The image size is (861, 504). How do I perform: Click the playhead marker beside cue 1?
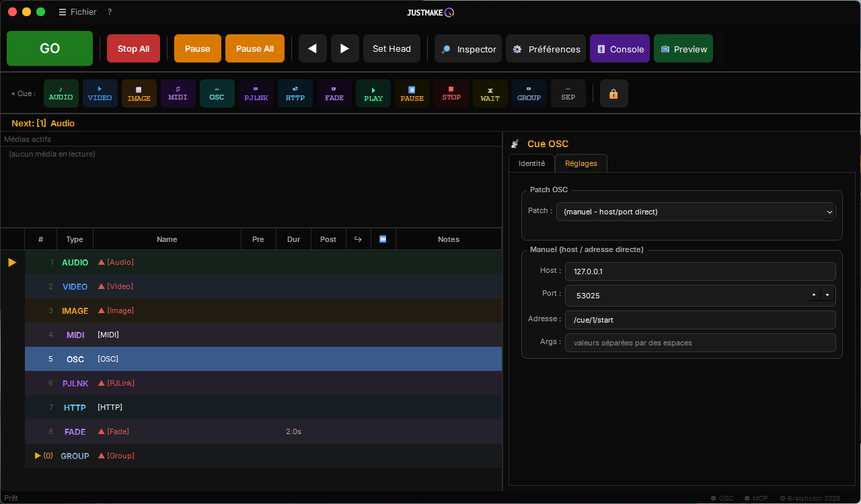coord(12,262)
